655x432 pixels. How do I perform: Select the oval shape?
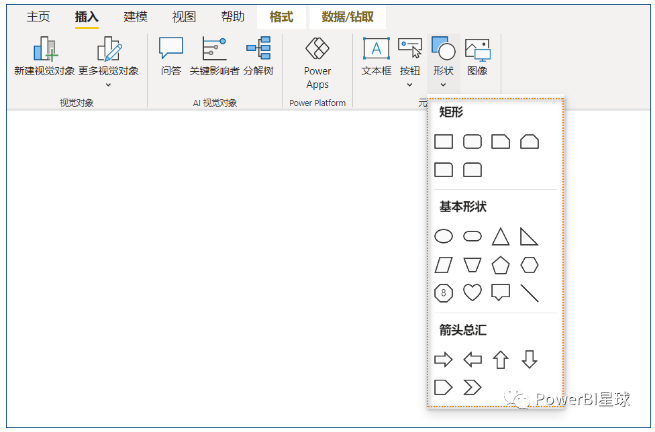[x=444, y=236]
